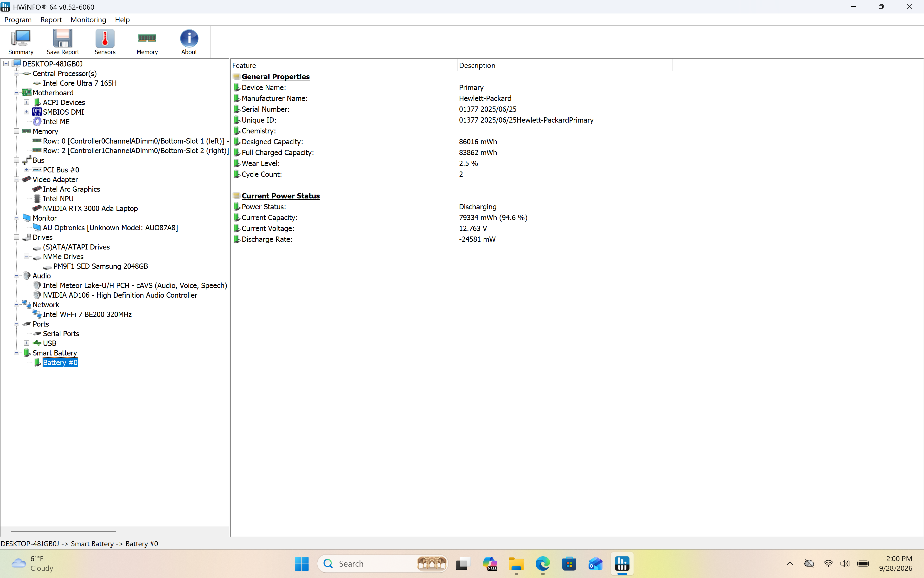The width and height of the screenshot is (924, 578).
Task: Click the Discharge Rate value -24581 mW
Action: tap(477, 239)
